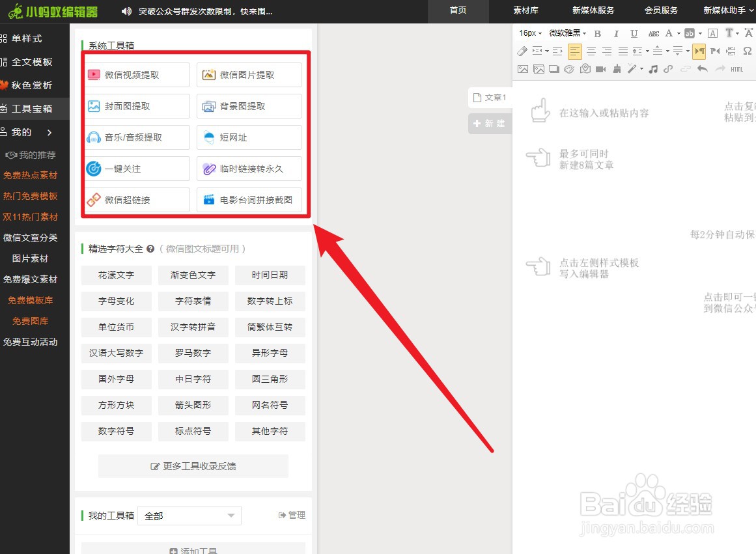Open the 微软雅黑 font family dropdown
This screenshot has width=756, height=554.
(x=567, y=33)
